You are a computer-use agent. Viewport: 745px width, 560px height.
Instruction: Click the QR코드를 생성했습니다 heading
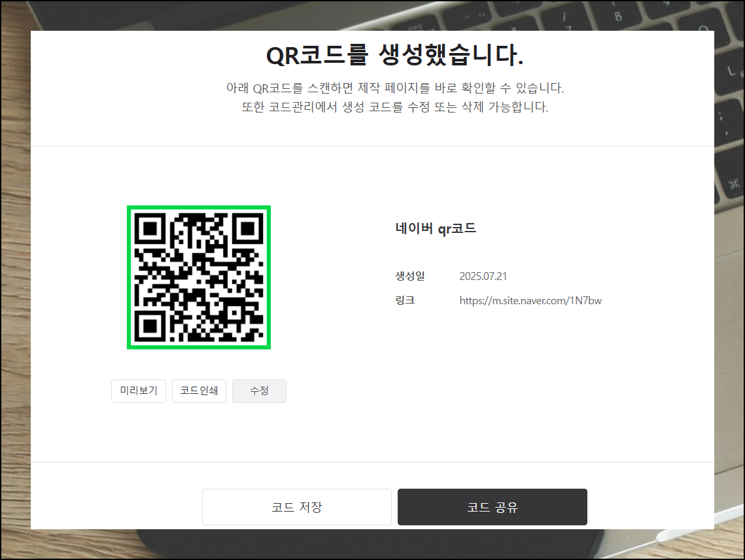(395, 55)
